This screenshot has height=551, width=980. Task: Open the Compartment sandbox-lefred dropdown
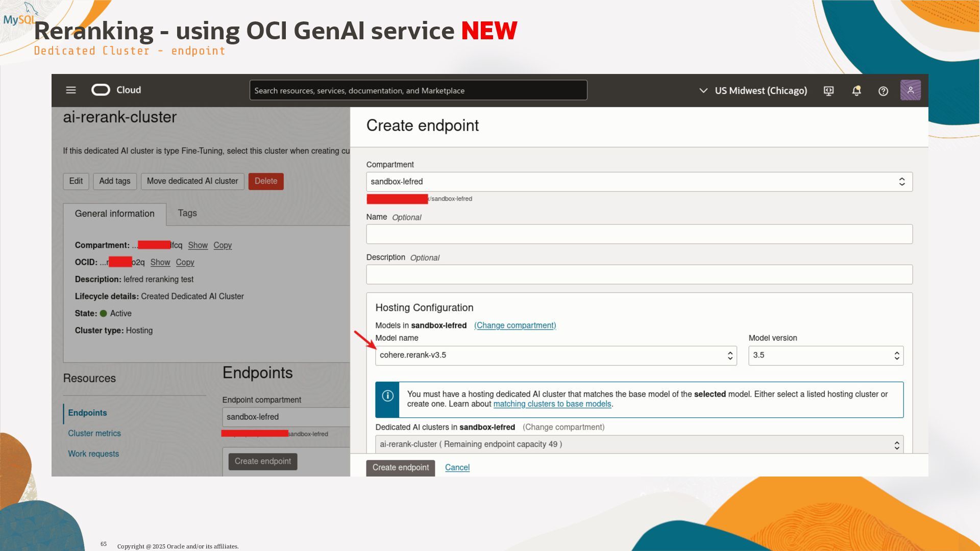639,182
